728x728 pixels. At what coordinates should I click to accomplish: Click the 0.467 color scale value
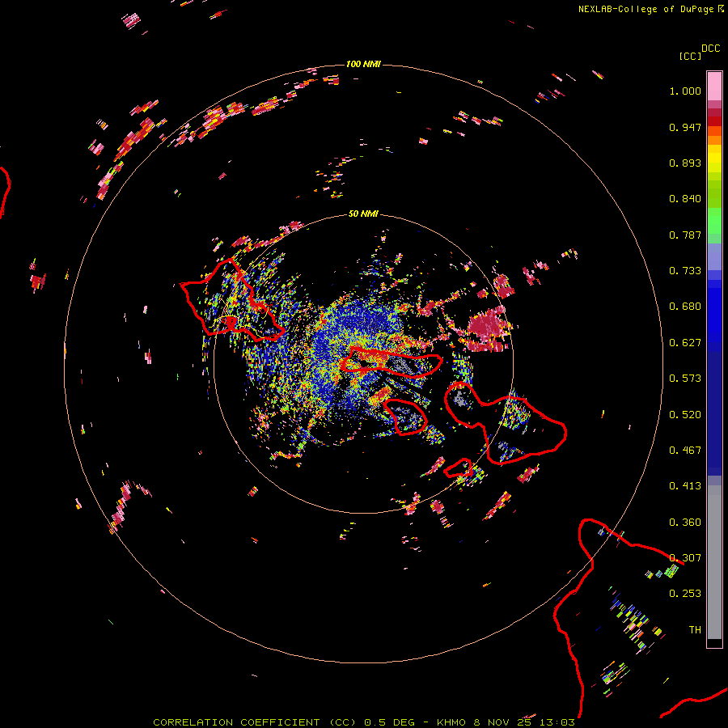pos(685,451)
